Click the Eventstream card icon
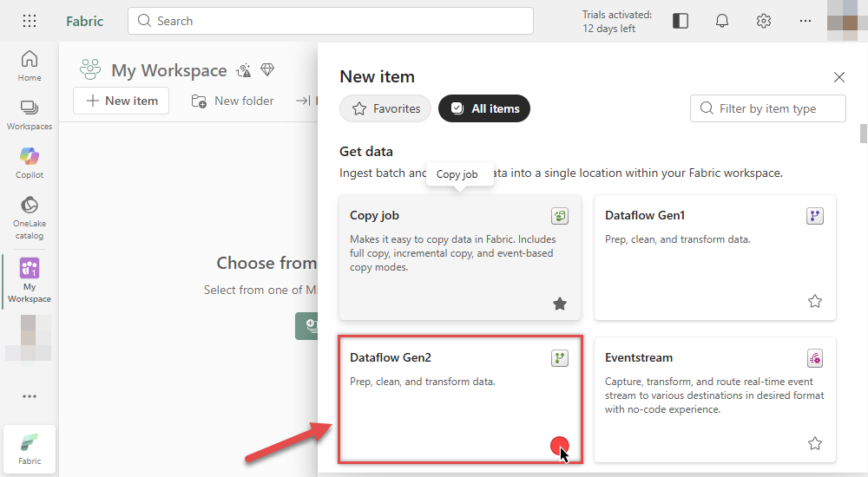The image size is (868, 477). [815, 358]
